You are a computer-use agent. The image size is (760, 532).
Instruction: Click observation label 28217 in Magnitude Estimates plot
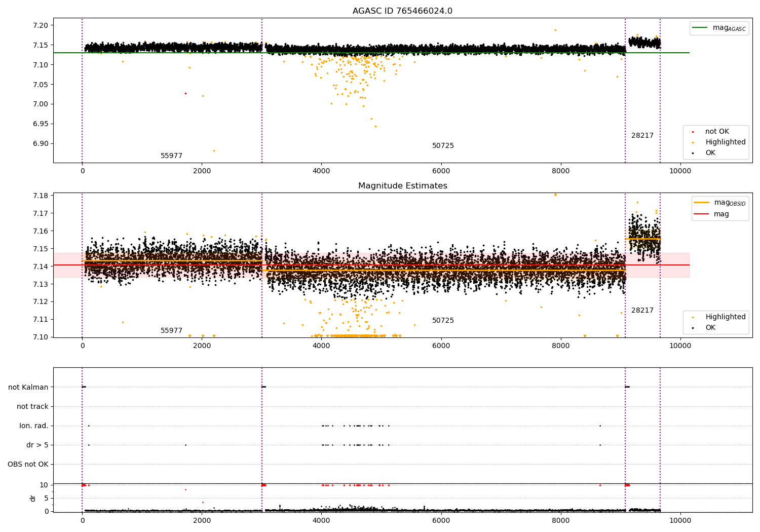(642, 311)
